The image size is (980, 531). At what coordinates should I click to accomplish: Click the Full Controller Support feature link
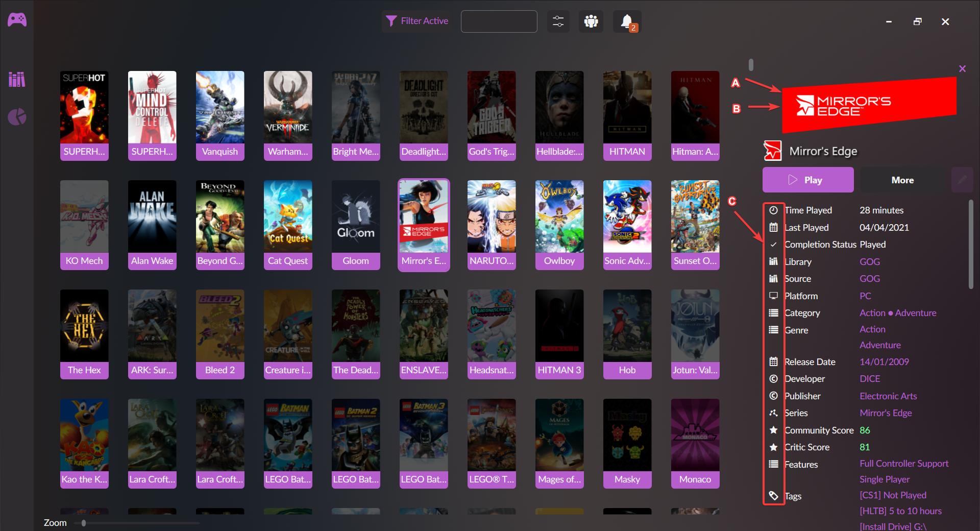(904, 463)
